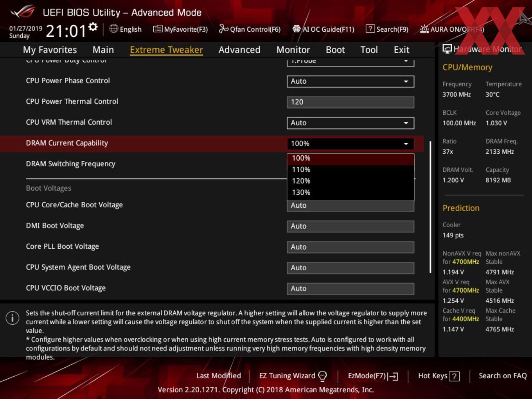Open Hot Keys help

(x=439, y=376)
